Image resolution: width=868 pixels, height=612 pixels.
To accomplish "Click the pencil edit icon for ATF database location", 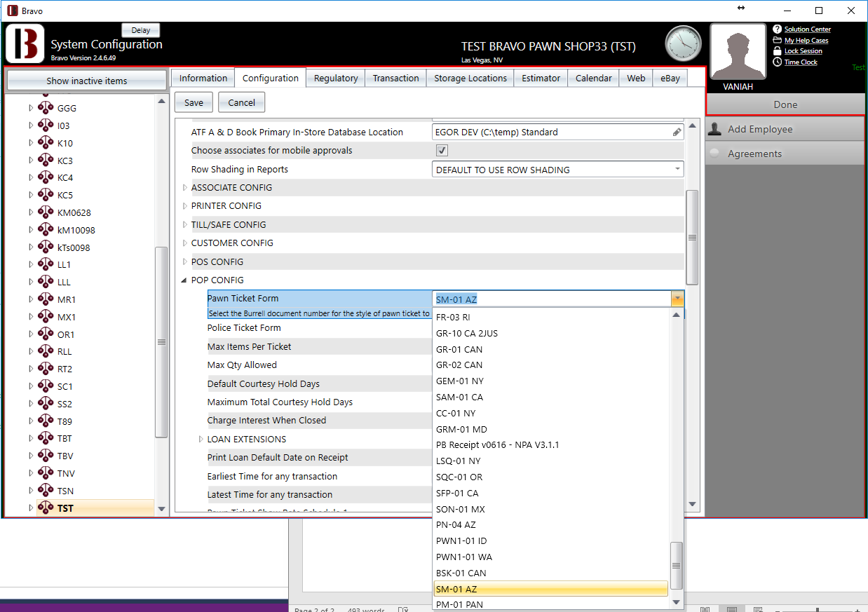I will [677, 132].
